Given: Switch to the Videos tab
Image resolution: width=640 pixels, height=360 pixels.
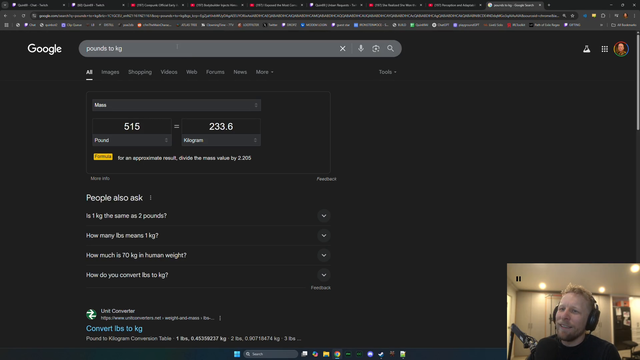Looking at the screenshot, I should (x=169, y=72).
